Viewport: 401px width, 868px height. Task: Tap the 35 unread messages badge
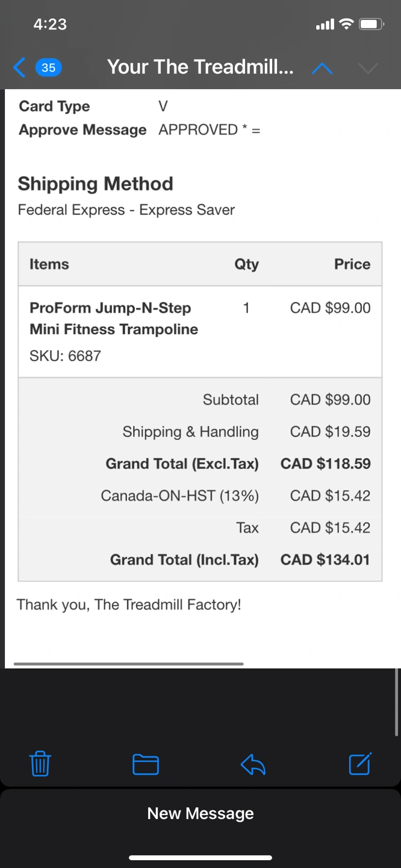48,68
